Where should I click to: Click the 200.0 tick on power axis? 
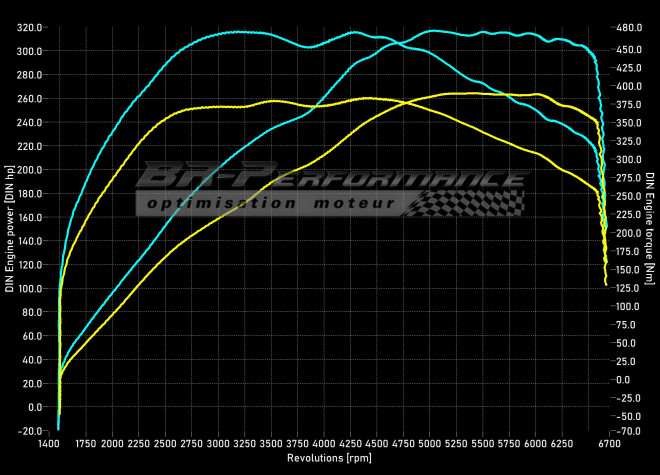click(x=30, y=170)
